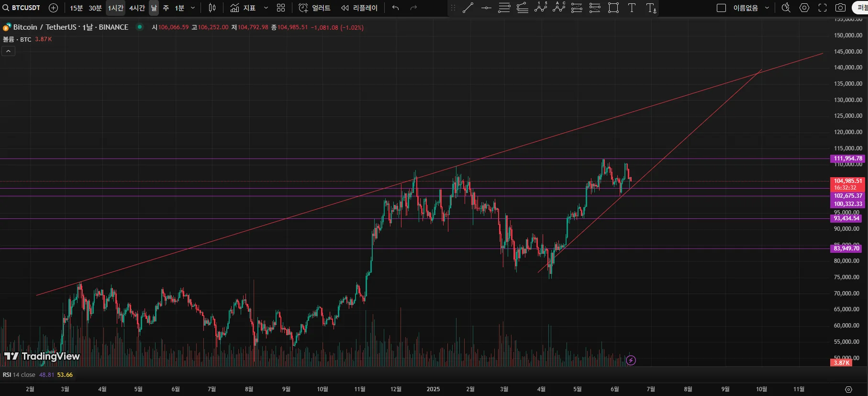Collapse the indicator legend chevron
This screenshot has height=396, width=868.
point(9,51)
